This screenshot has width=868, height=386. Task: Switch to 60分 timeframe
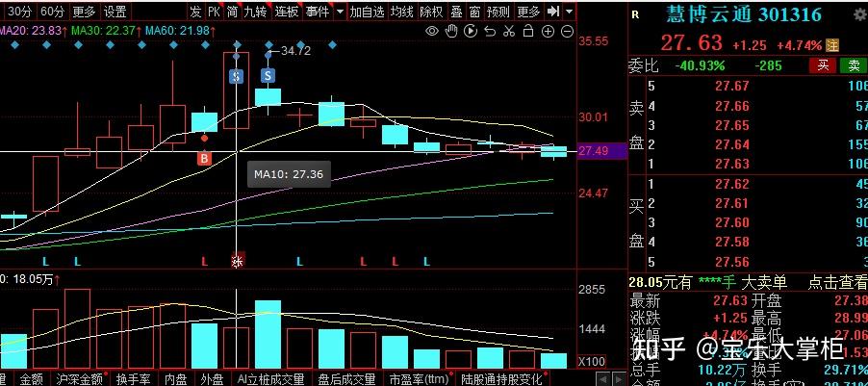click(53, 13)
